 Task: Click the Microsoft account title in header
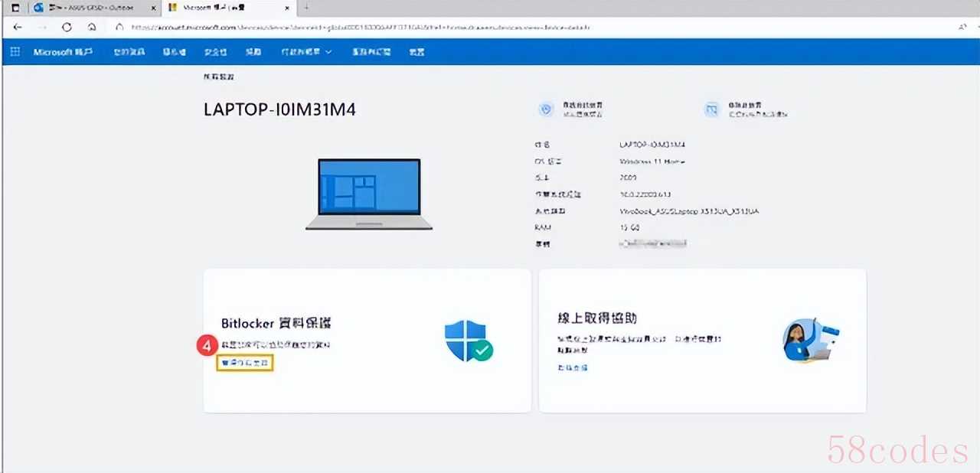pos(63,52)
